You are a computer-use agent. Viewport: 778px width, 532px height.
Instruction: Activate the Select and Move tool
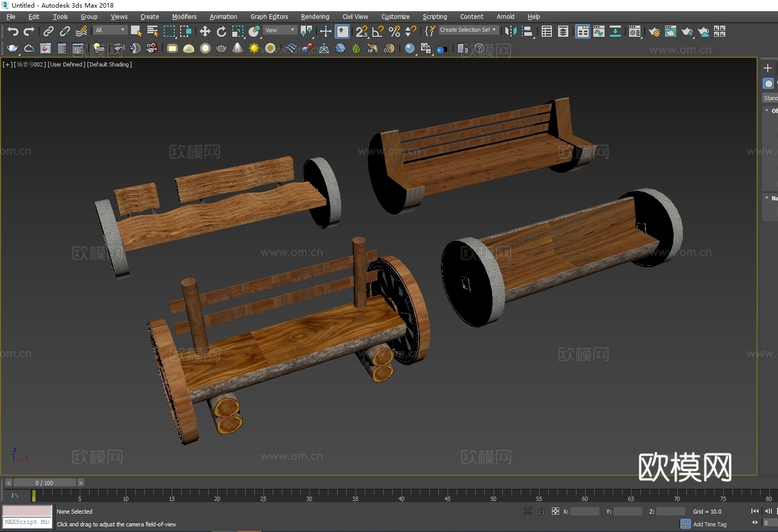[x=205, y=32]
